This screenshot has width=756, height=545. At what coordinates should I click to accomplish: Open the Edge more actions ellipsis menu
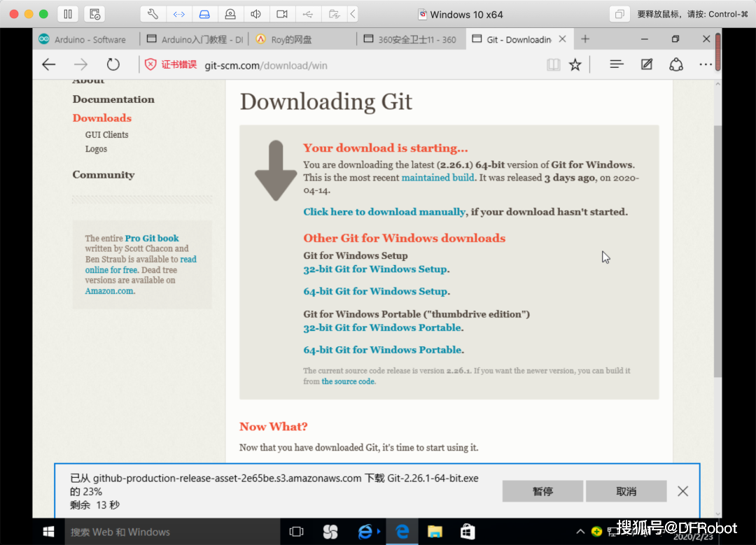click(x=706, y=64)
